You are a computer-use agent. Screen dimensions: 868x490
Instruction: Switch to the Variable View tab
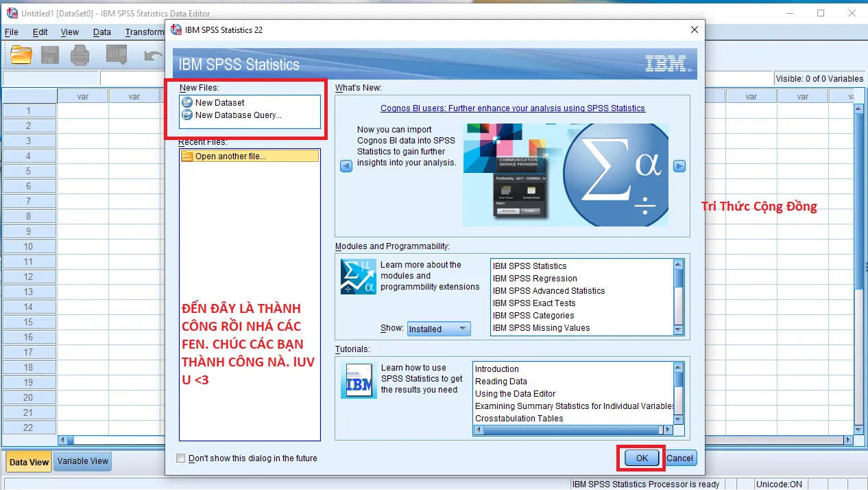pyautogui.click(x=82, y=461)
